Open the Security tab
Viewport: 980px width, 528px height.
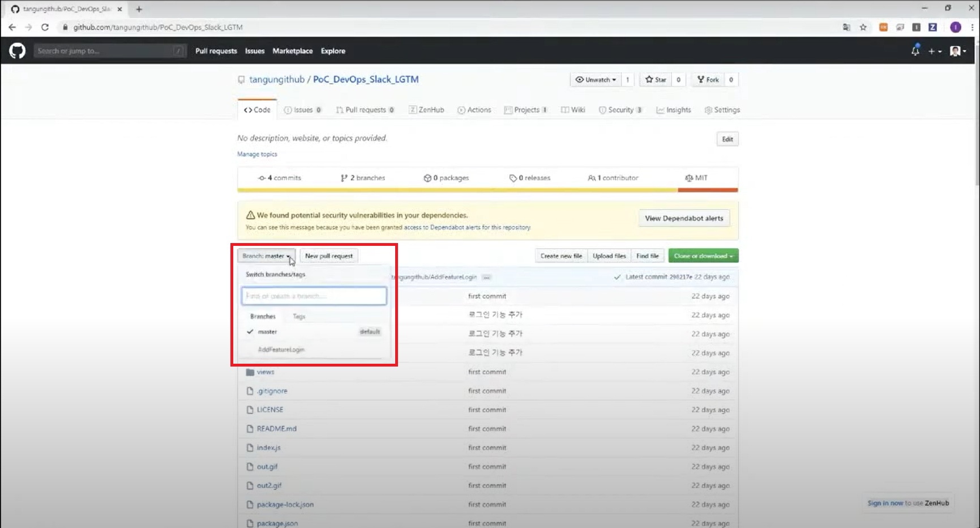click(620, 110)
